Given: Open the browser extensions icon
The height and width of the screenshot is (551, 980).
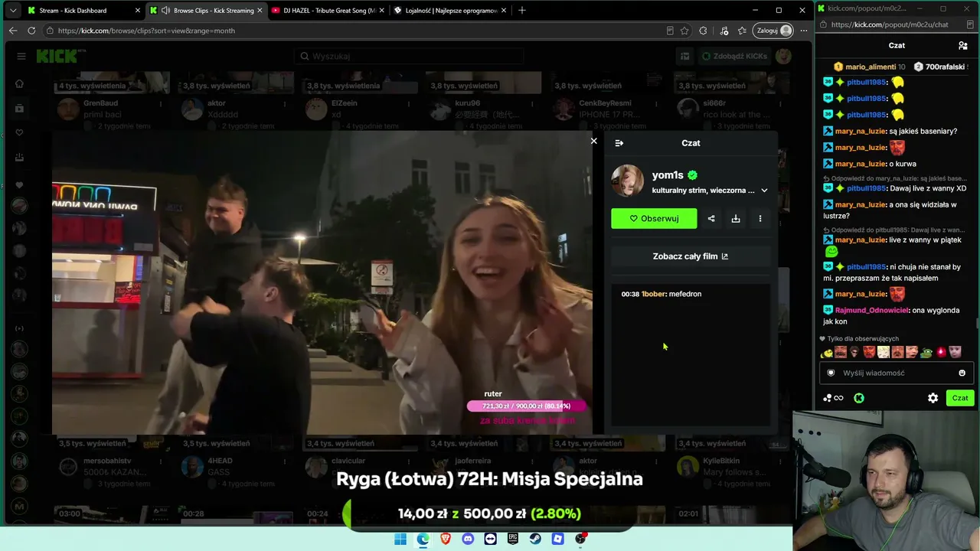Looking at the screenshot, I should (x=703, y=31).
